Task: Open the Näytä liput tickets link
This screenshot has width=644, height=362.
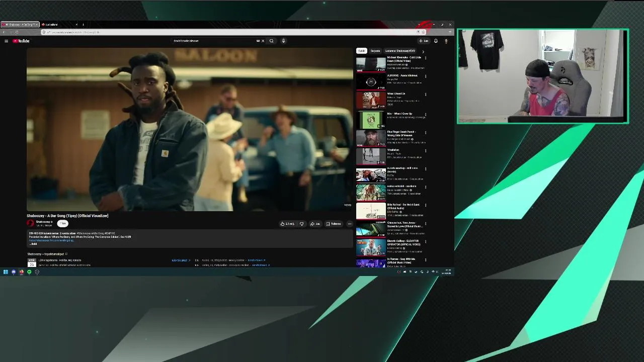Action: click(180, 260)
